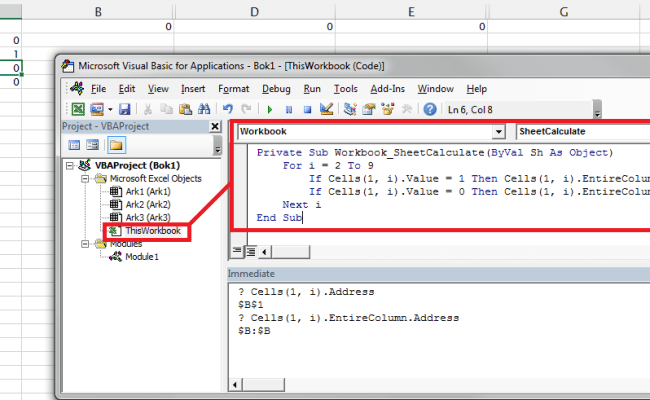Screen dimensions: 650x400
Task: Open Find with the binoculars icon
Action: pyautogui.click(x=204, y=109)
